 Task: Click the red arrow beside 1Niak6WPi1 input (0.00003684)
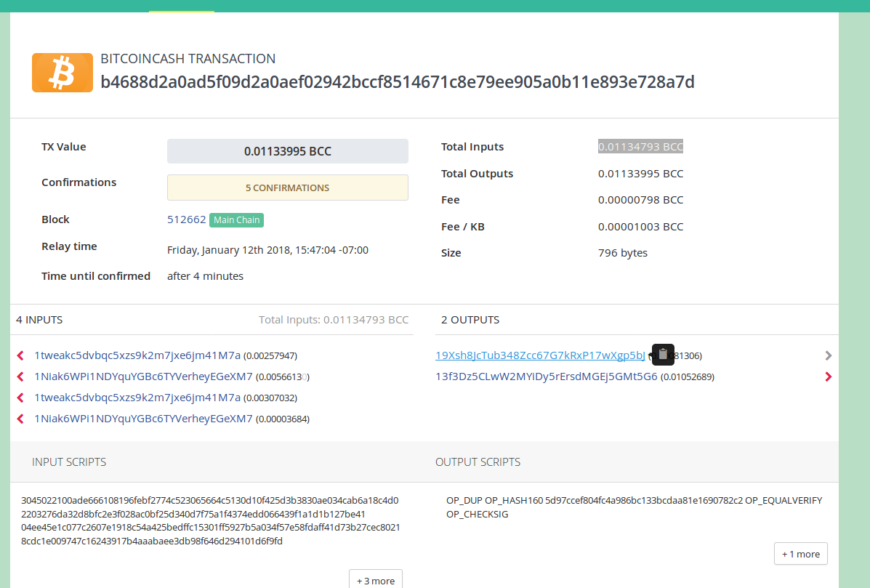click(x=20, y=419)
